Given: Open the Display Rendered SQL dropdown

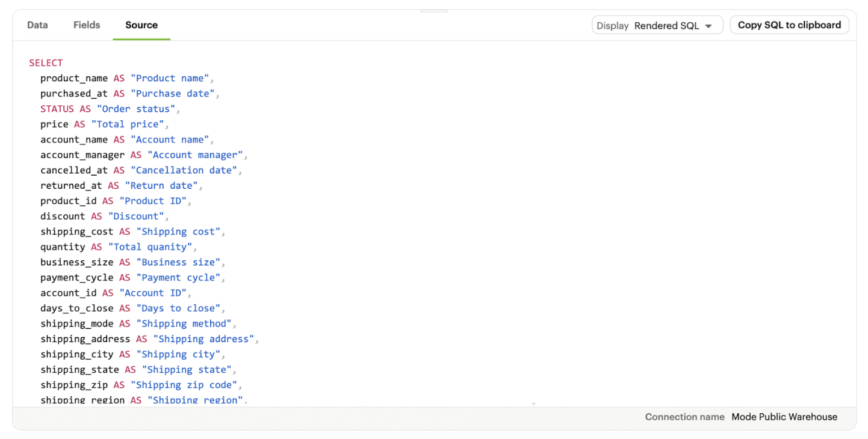Looking at the screenshot, I should click(657, 25).
